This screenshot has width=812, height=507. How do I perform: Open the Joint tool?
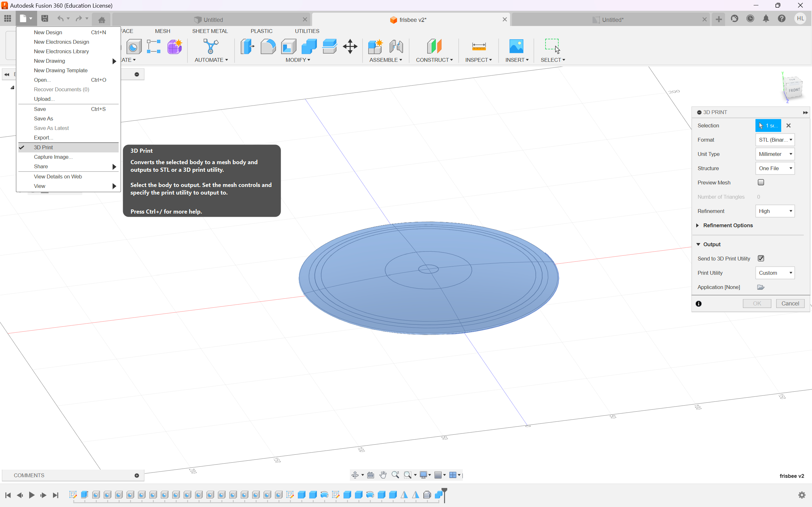[x=396, y=47]
